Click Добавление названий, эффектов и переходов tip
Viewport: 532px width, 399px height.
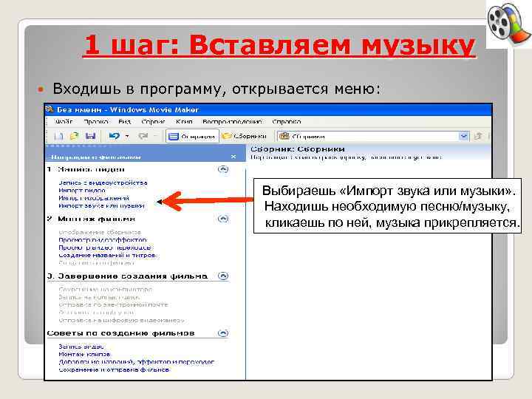coord(137,362)
